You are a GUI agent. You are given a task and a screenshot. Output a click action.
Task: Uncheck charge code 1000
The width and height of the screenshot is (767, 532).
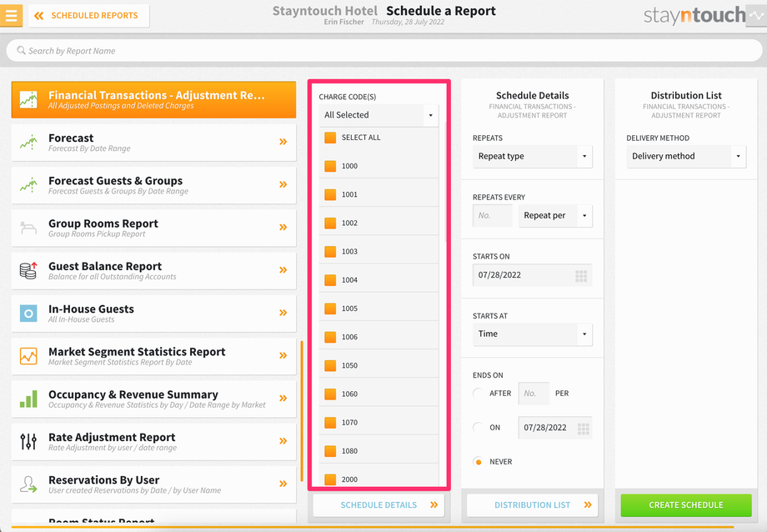pyautogui.click(x=330, y=166)
